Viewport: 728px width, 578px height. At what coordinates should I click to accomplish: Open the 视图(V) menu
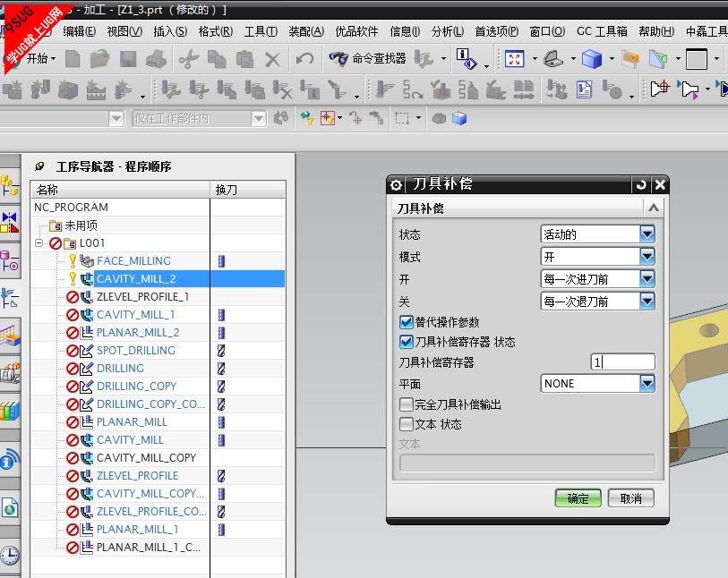(x=124, y=31)
